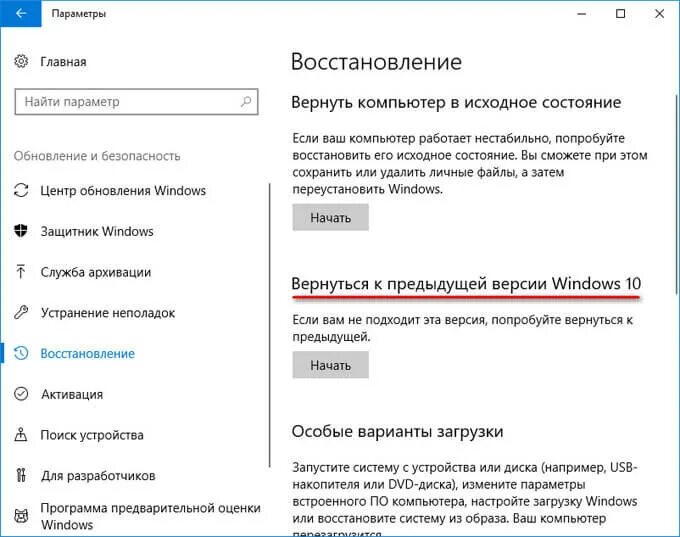680x537 pixels.
Task: Click the troubleshoot wrench icon
Action: pos(21,312)
